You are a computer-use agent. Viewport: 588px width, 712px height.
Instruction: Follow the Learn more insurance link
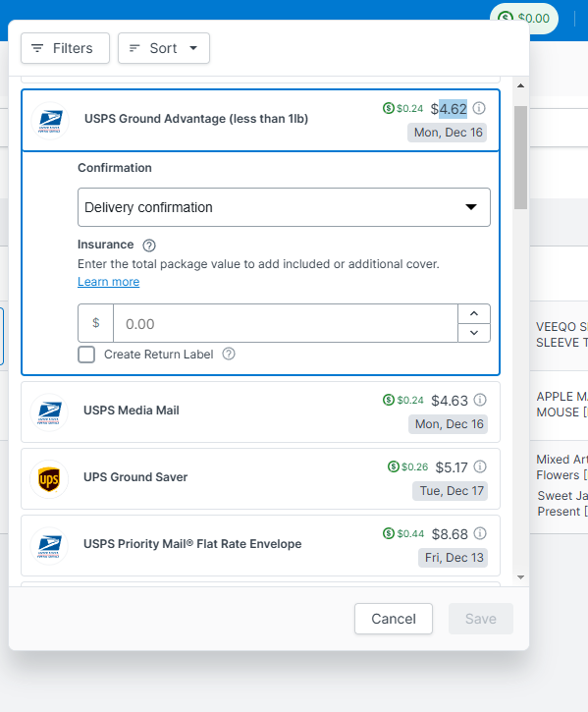coord(109,282)
